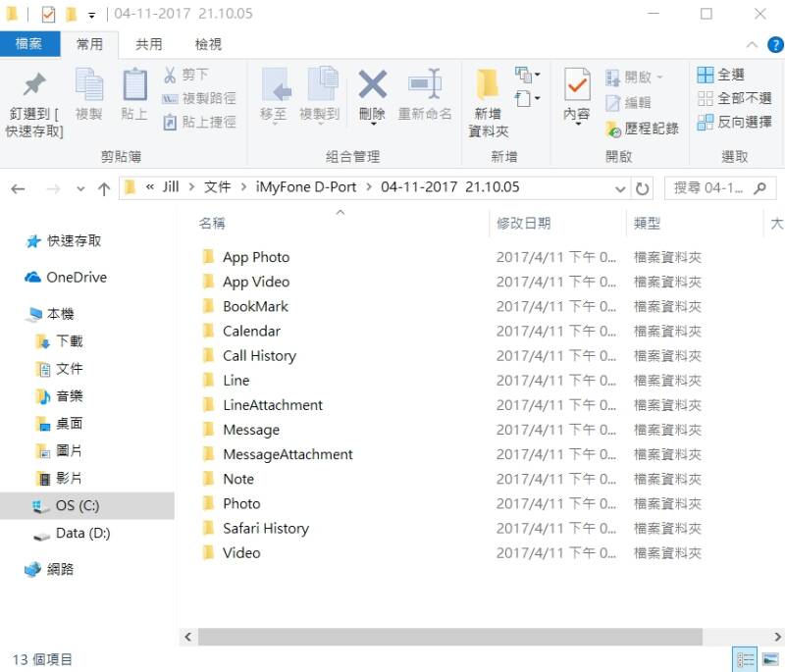The height and width of the screenshot is (672, 785).
Task: Click the search box for 04-11-2017 folder
Action: pyautogui.click(x=720, y=188)
